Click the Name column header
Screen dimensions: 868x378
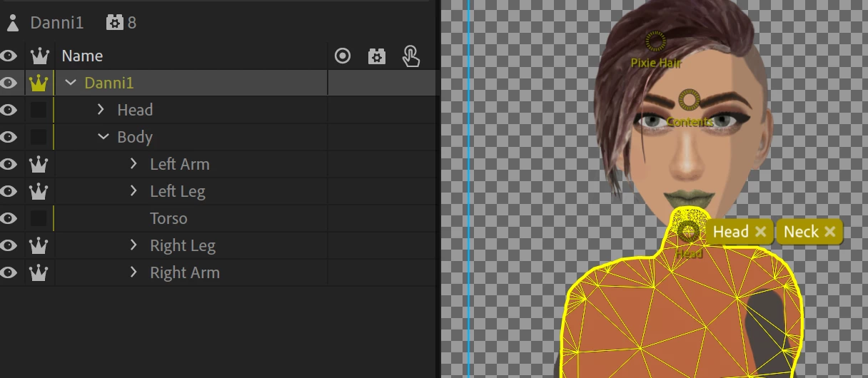coord(82,56)
